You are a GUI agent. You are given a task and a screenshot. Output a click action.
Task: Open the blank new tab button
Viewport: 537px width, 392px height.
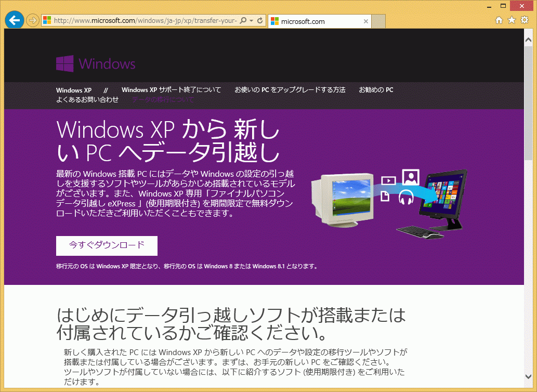click(379, 21)
